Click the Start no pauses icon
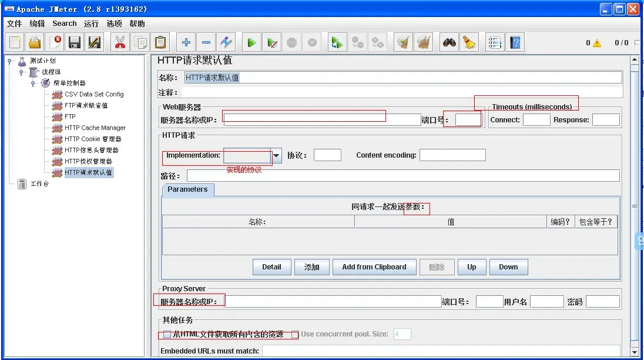Viewport: 644px width, 360px height. (x=271, y=42)
